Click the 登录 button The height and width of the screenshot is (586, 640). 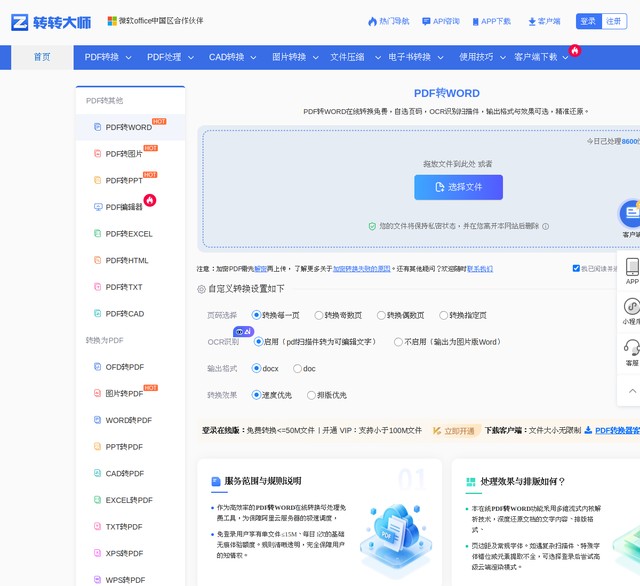pos(589,21)
